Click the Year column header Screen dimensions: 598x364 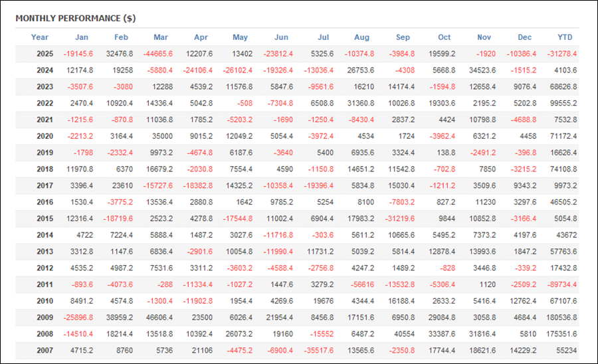[40, 37]
